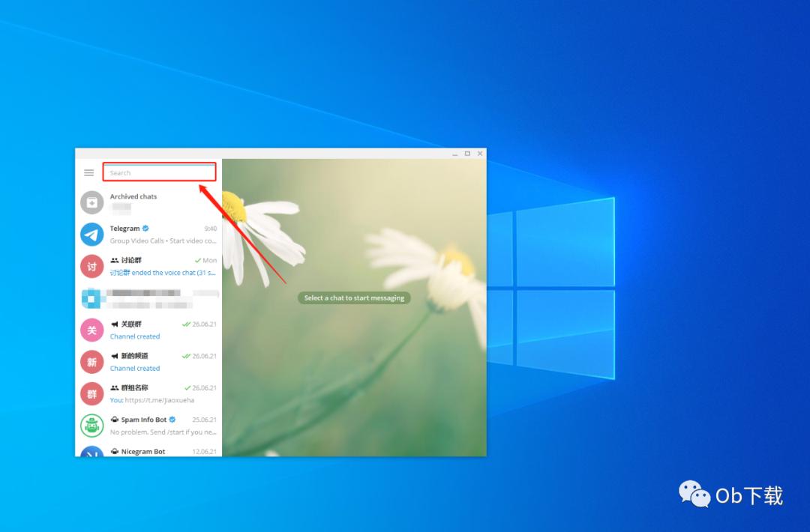This screenshot has width=810, height=532.
Task: Open the 新的频道 channel chat
Action: click(148, 362)
